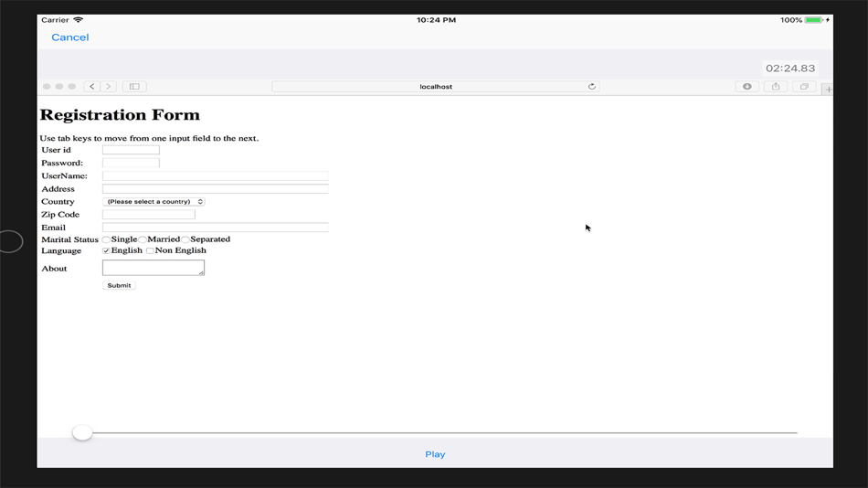The image size is (868, 488).
Task: Reload the localhost page
Action: [592, 87]
